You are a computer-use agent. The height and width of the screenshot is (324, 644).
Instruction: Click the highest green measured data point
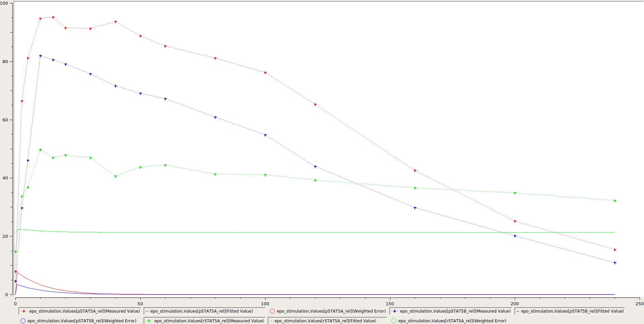click(41, 150)
